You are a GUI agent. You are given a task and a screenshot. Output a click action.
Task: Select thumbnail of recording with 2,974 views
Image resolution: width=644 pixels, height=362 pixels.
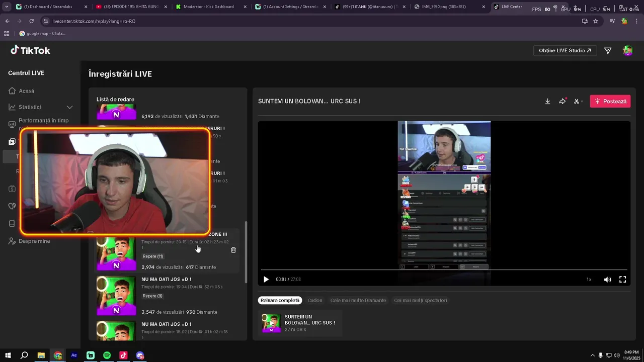tap(116, 254)
